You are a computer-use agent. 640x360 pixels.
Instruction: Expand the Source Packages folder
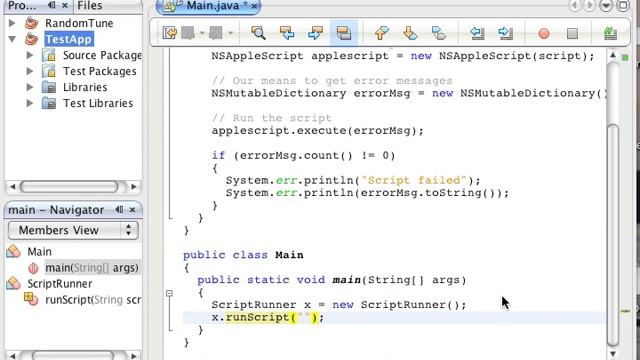[30, 55]
